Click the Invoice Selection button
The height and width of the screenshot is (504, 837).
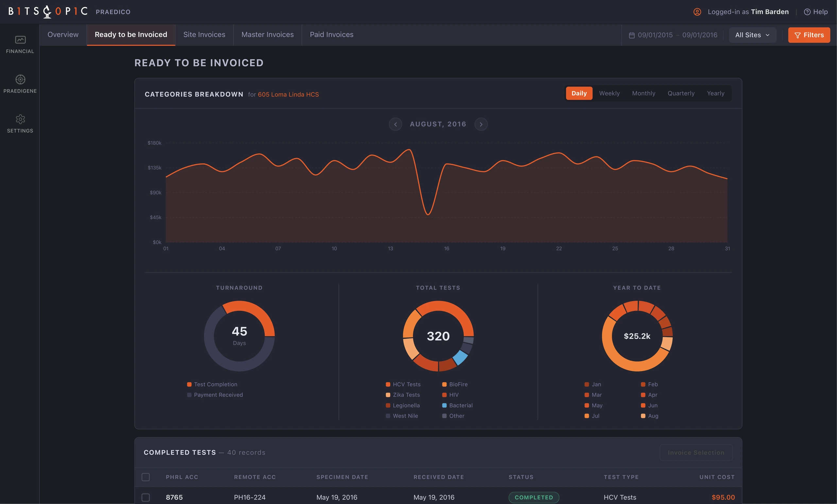pyautogui.click(x=696, y=452)
